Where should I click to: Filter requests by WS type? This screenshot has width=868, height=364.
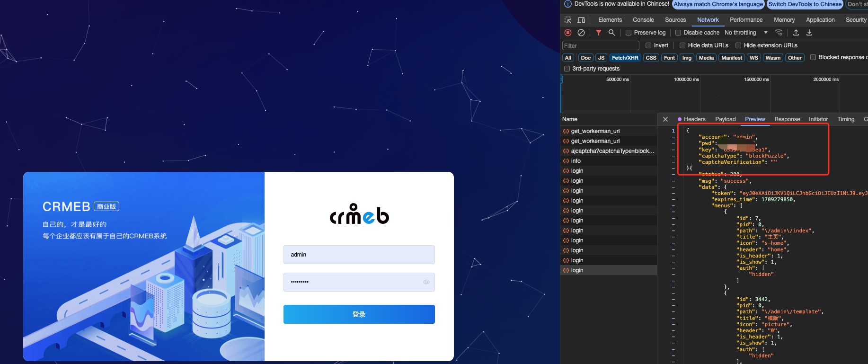click(754, 58)
